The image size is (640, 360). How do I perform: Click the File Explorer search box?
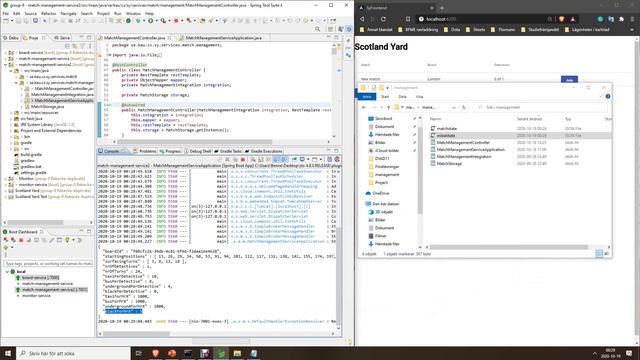pos(540,107)
